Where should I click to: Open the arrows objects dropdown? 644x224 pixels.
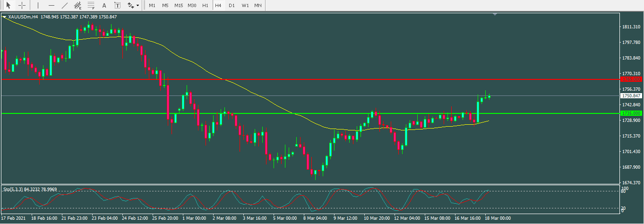133,6
